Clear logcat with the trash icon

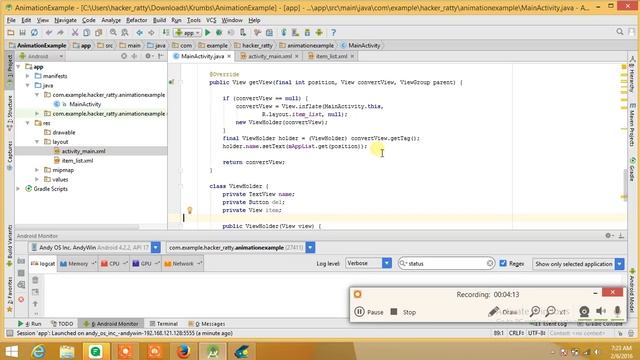[x=35, y=280]
